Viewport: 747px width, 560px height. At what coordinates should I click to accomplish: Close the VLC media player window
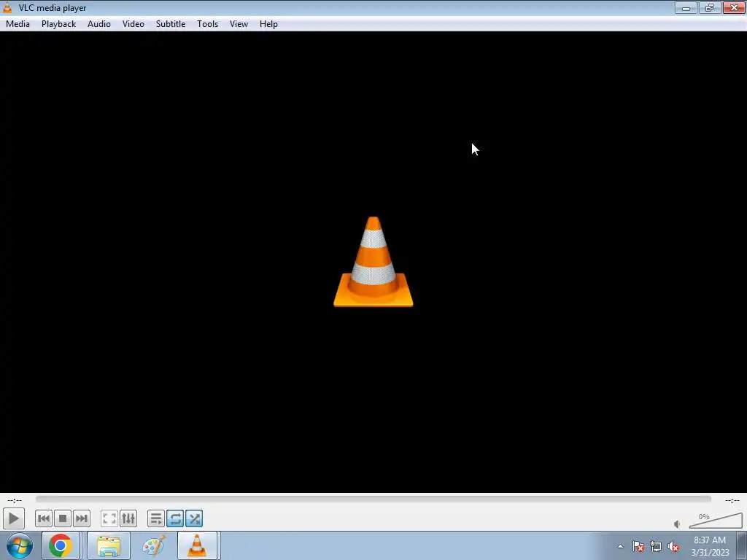click(x=734, y=7)
